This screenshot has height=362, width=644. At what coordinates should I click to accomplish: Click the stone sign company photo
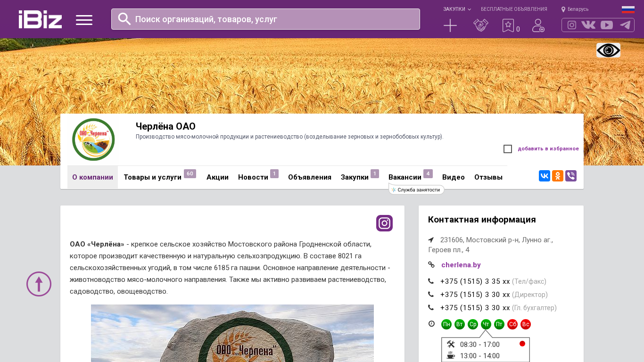coord(232,333)
